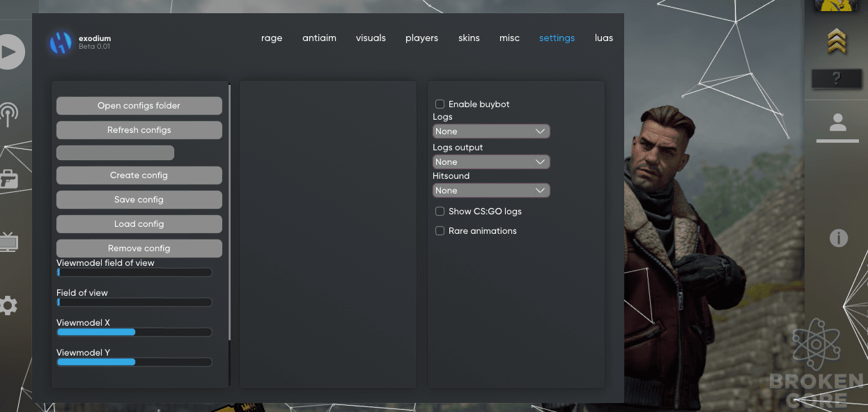The image size is (868, 412).
Task: Expand the Logs dropdown
Action: [x=491, y=132]
